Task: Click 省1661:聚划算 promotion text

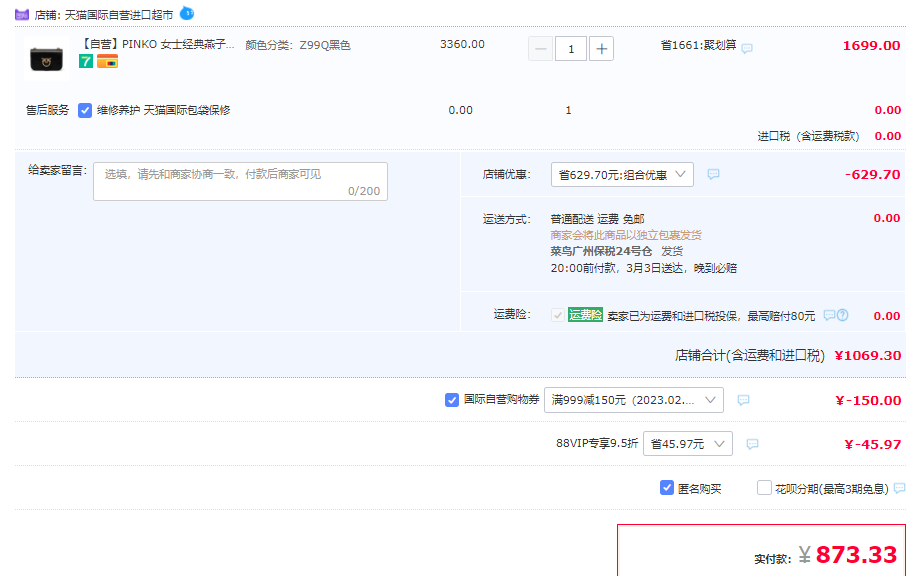Action: pos(698,45)
